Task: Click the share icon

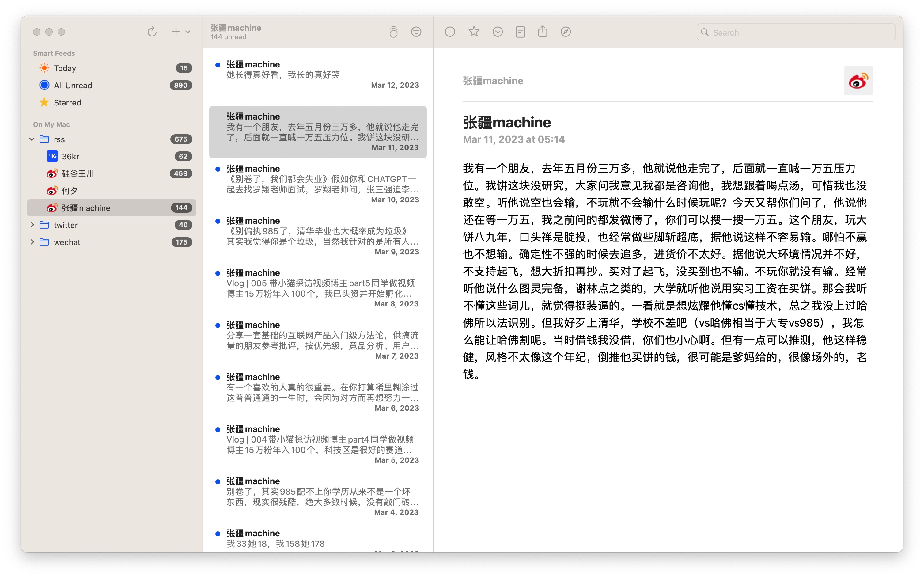Action: point(543,32)
